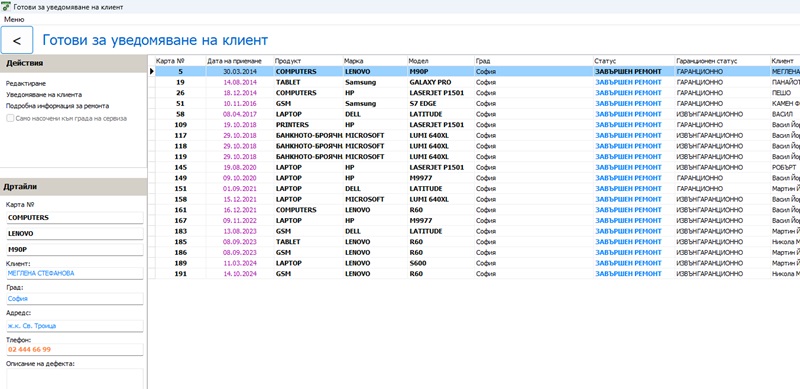The image size is (800, 389).
Task: Select the row with card number 191
Action: [474, 274]
